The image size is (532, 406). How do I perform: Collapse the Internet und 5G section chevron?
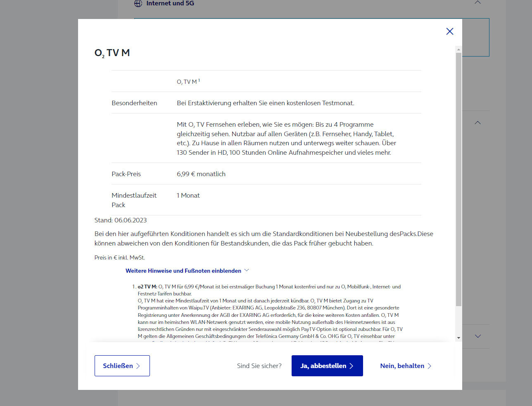point(478,2)
